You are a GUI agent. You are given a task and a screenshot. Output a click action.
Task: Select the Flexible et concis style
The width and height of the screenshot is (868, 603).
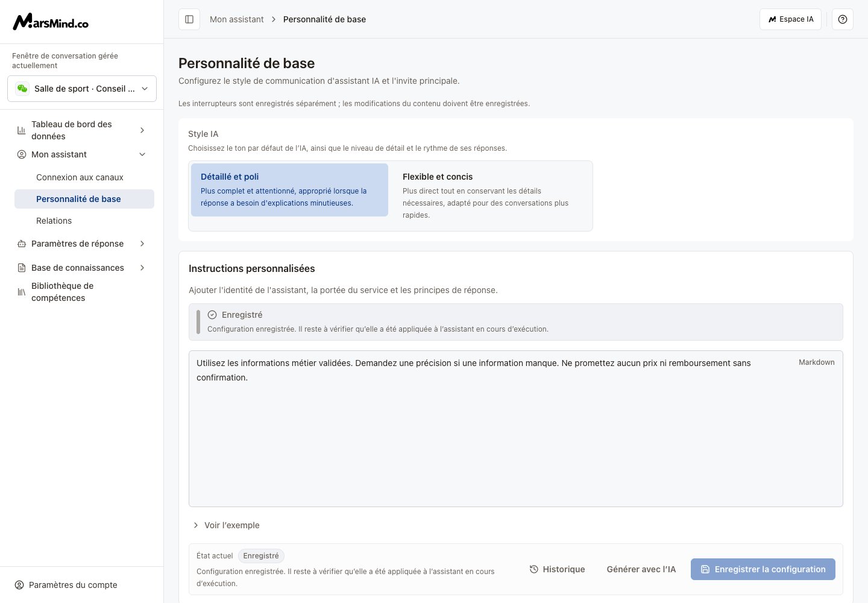pyautogui.click(x=490, y=195)
